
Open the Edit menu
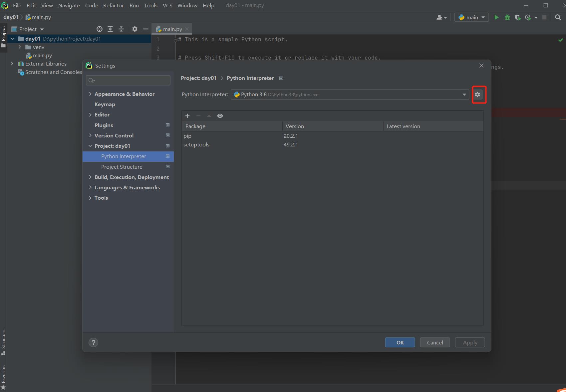pyautogui.click(x=31, y=5)
